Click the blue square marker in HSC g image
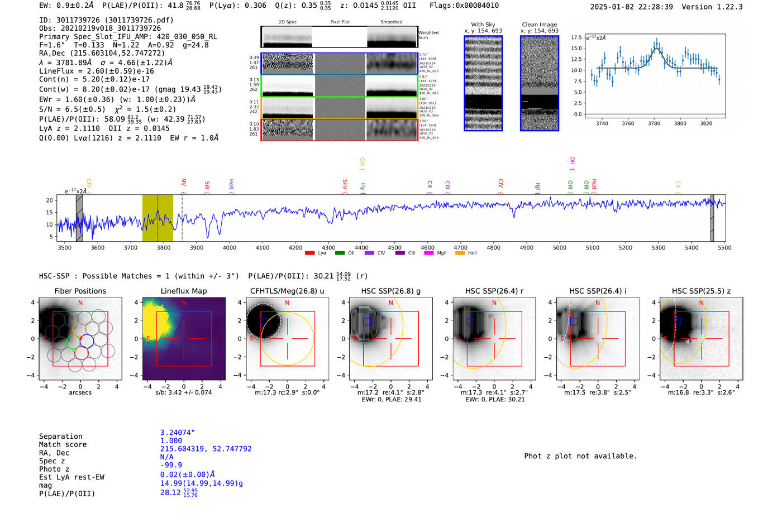The image size is (782, 532). point(366,322)
